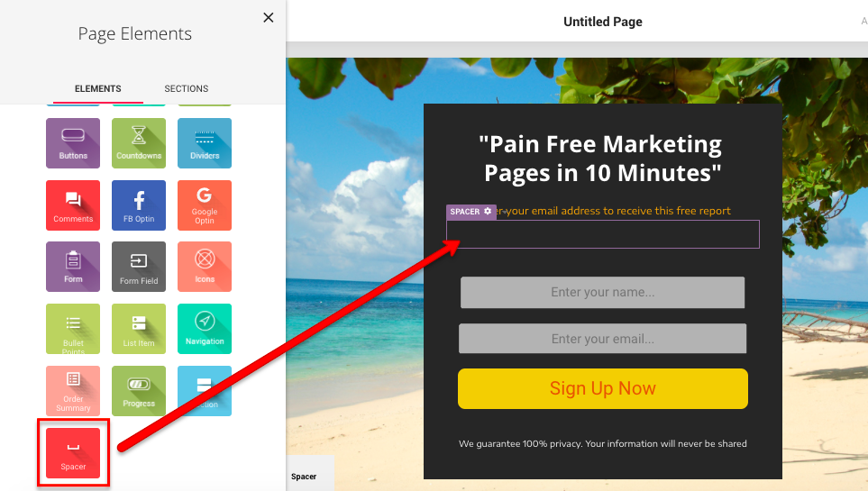Select the Buttons element icon
The height and width of the screenshot is (491, 868).
tap(73, 143)
